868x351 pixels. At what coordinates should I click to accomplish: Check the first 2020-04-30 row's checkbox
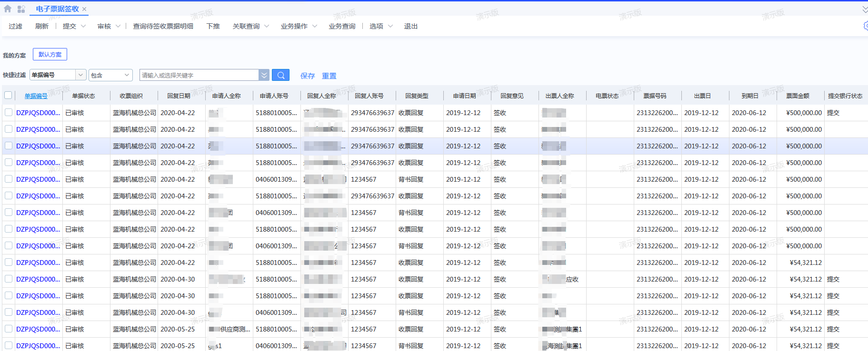point(9,279)
